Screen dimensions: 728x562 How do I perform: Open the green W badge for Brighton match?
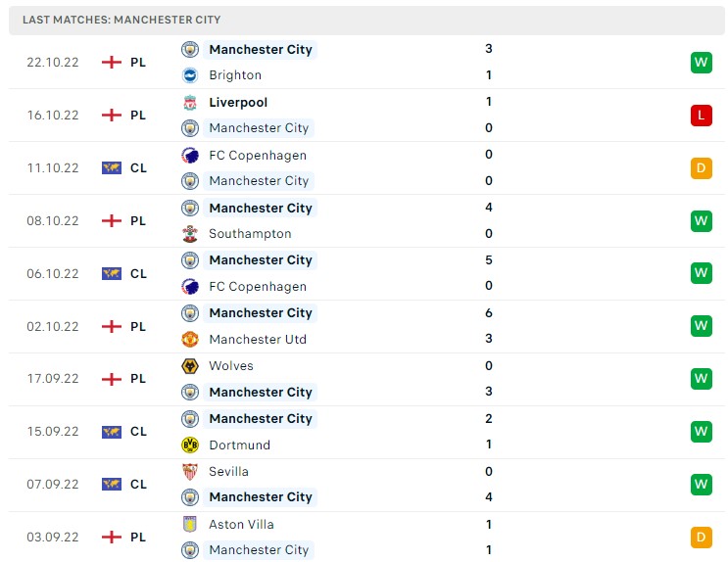tap(702, 63)
